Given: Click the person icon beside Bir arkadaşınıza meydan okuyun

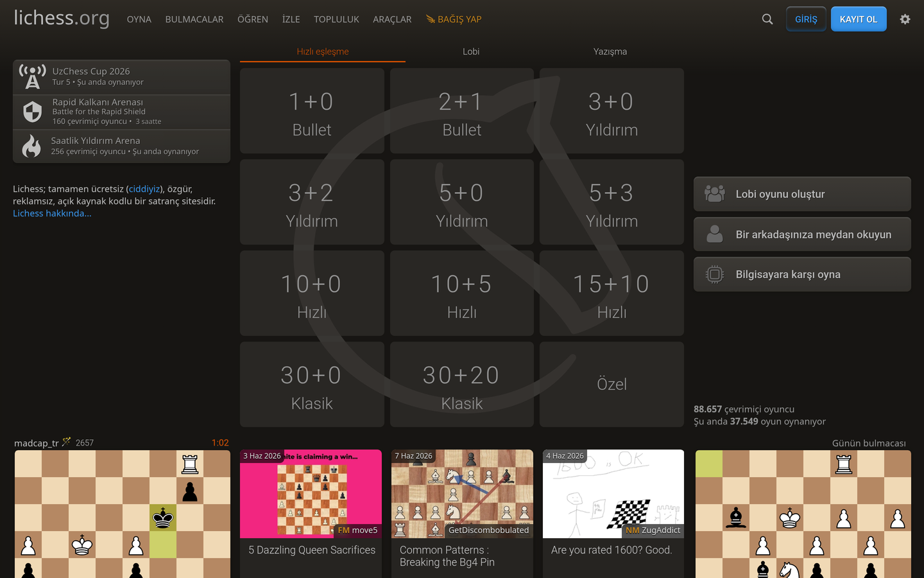Looking at the screenshot, I should pos(714,234).
